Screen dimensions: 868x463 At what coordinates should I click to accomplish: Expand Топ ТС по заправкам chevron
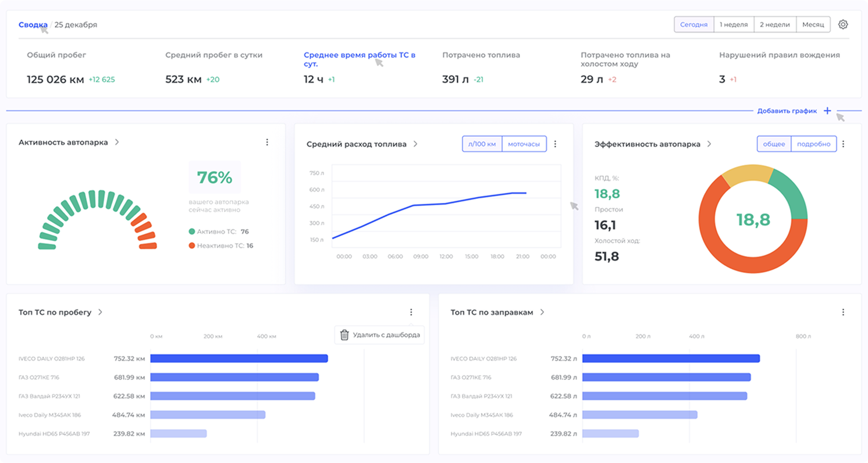pyautogui.click(x=542, y=312)
